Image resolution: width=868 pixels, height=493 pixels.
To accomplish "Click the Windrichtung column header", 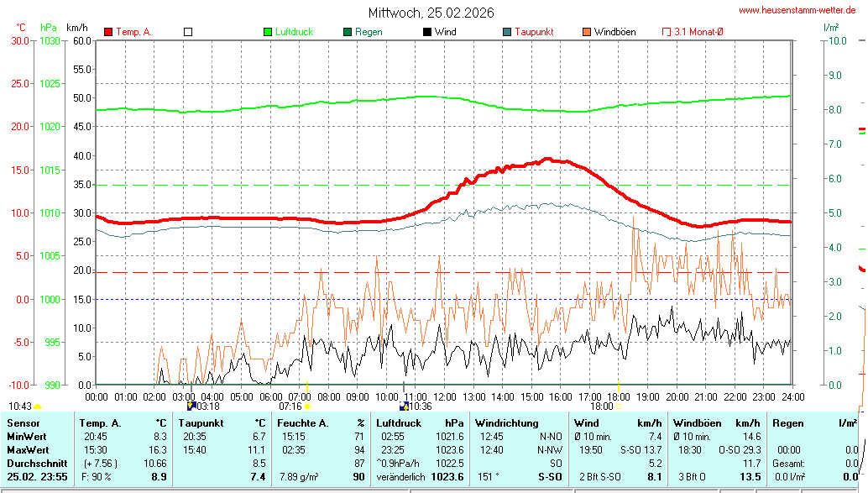I will point(506,422).
